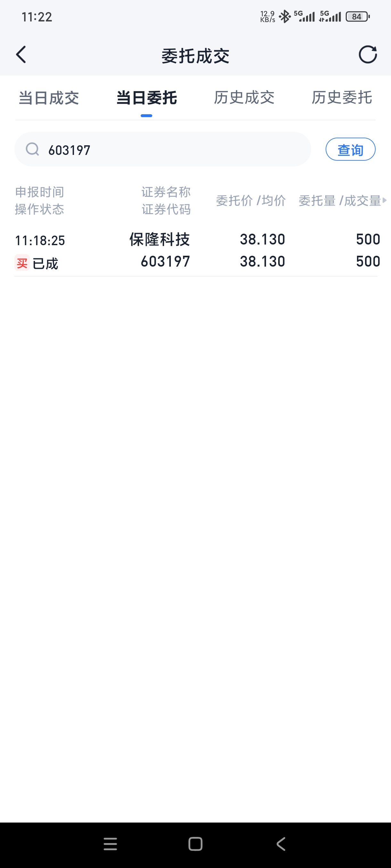Open the 历史成交 tab
The width and height of the screenshot is (391, 868).
244,98
